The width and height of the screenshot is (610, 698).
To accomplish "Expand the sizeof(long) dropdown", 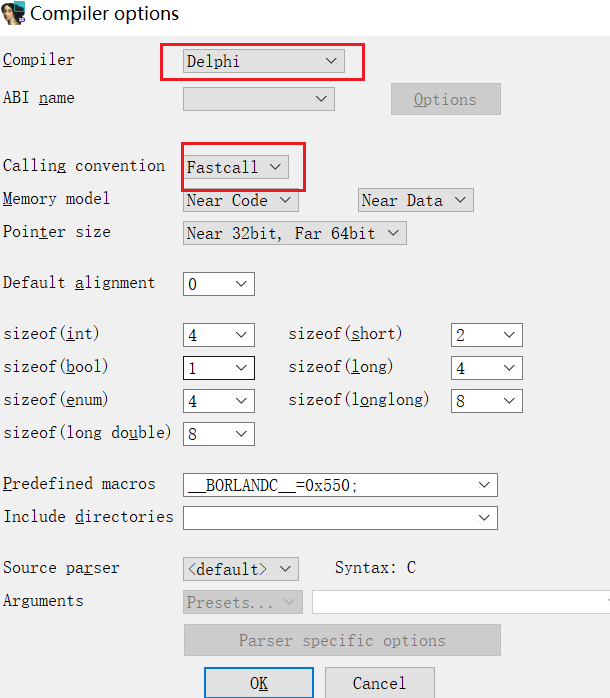I will point(486,368).
